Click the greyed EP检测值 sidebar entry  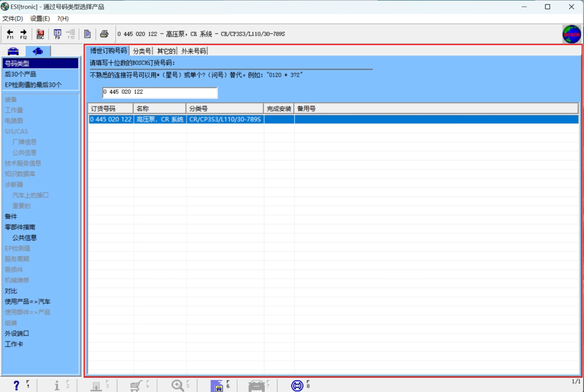coord(18,249)
